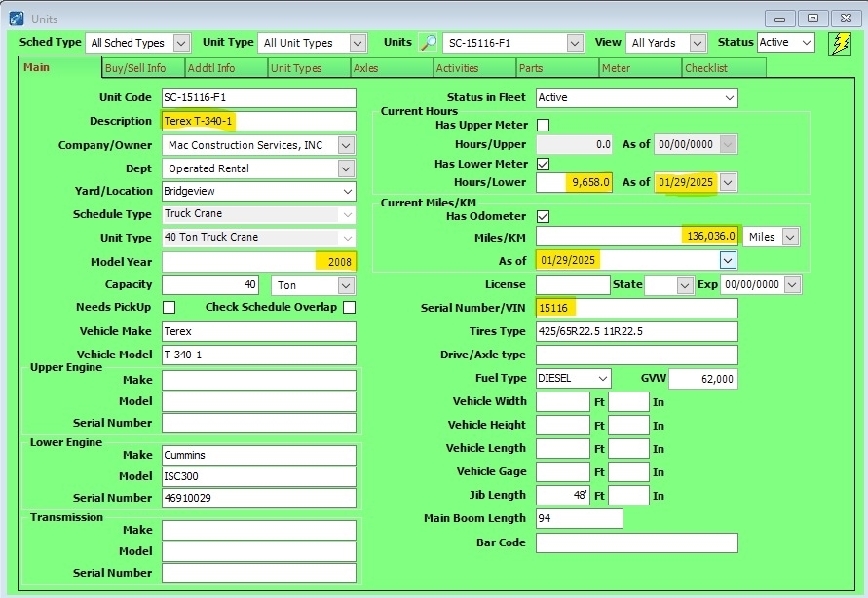
Task: Expand the Company/Owner dropdown
Action: [x=346, y=145]
